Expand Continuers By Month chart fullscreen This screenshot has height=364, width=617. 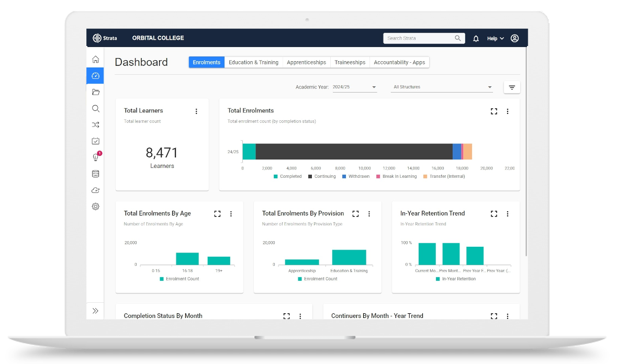[x=494, y=316]
